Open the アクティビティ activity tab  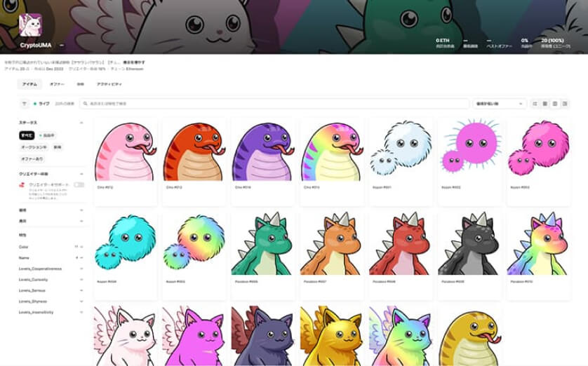pos(109,84)
